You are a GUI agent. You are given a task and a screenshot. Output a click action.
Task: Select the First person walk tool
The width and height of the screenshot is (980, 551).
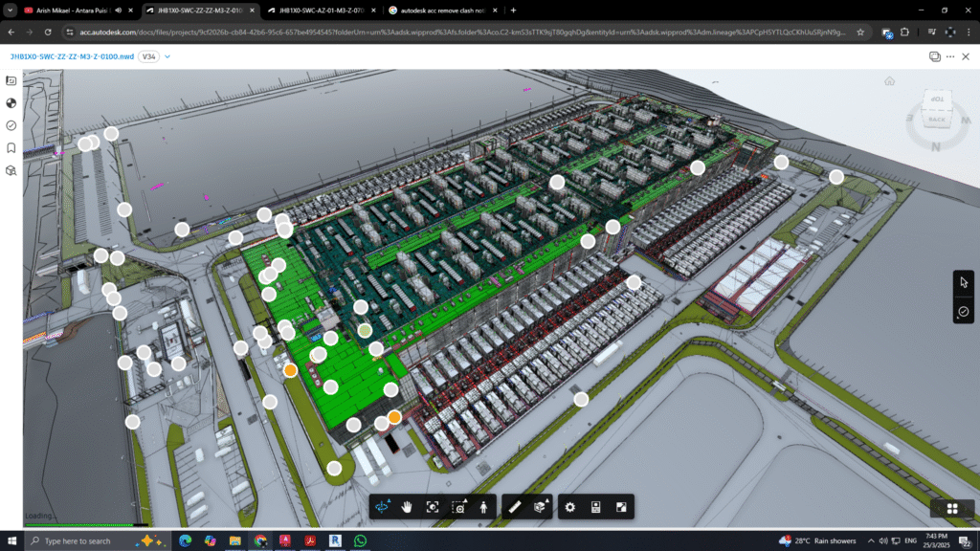483,507
